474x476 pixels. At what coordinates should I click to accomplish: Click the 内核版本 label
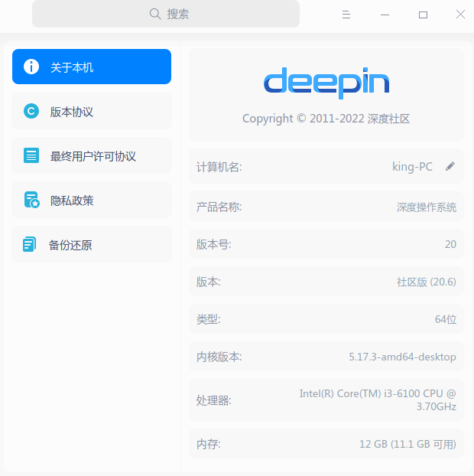[x=219, y=357]
